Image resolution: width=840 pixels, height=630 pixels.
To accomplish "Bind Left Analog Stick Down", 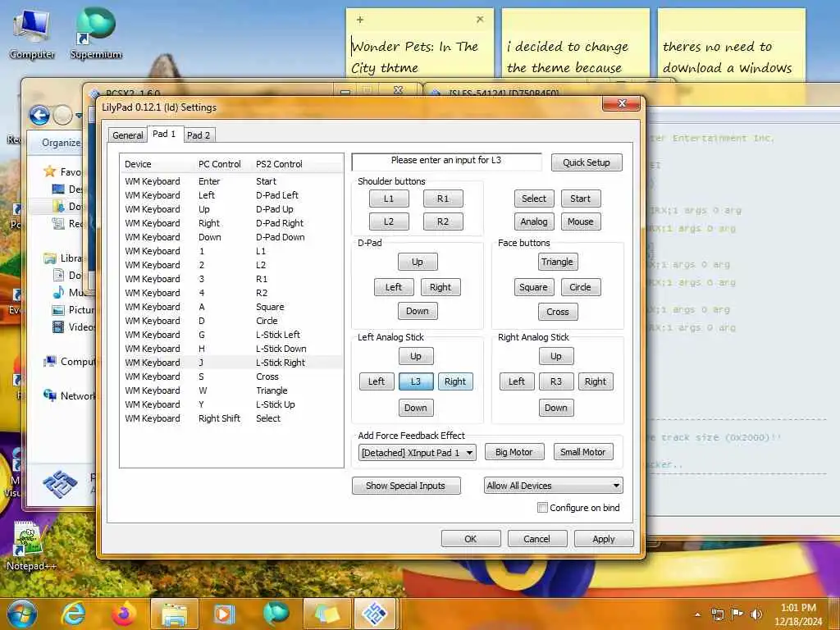I will point(416,408).
